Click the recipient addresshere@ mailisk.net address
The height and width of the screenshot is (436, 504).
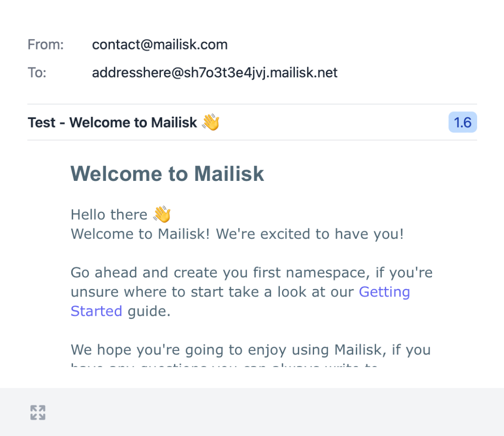click(x=215, y=73)
